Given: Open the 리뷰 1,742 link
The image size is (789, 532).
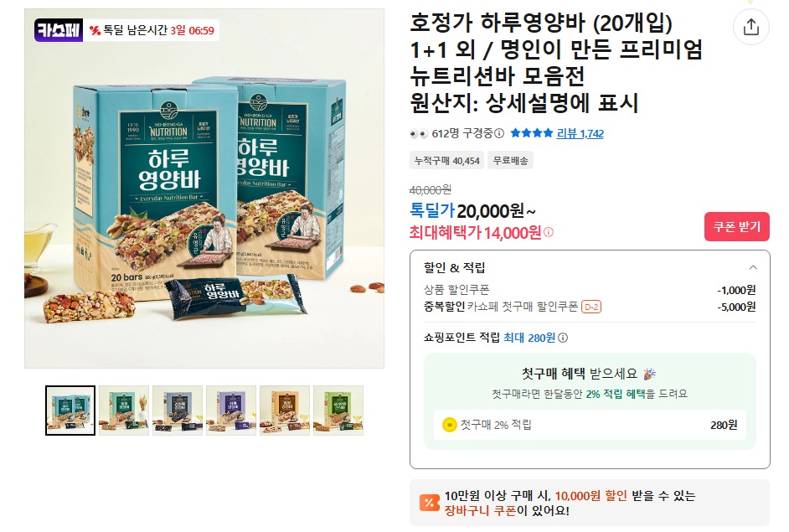Looking at the screenshot, I should pos(580,133).
